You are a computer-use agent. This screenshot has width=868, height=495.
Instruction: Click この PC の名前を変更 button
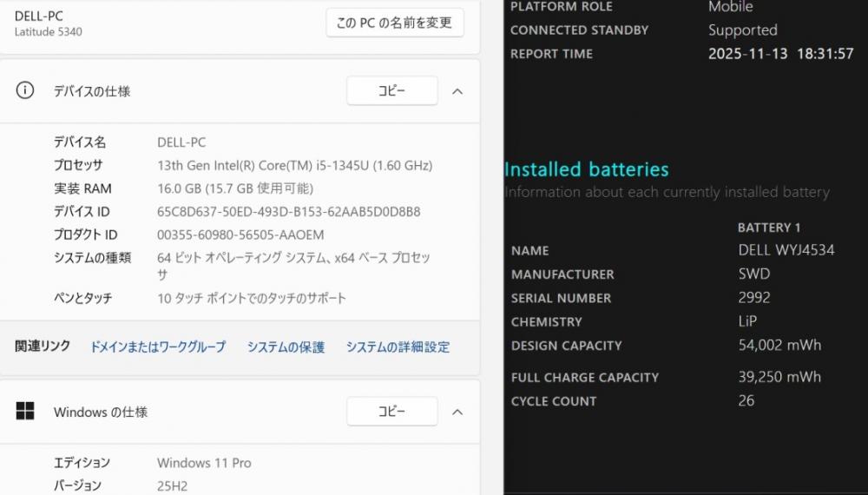394,23
